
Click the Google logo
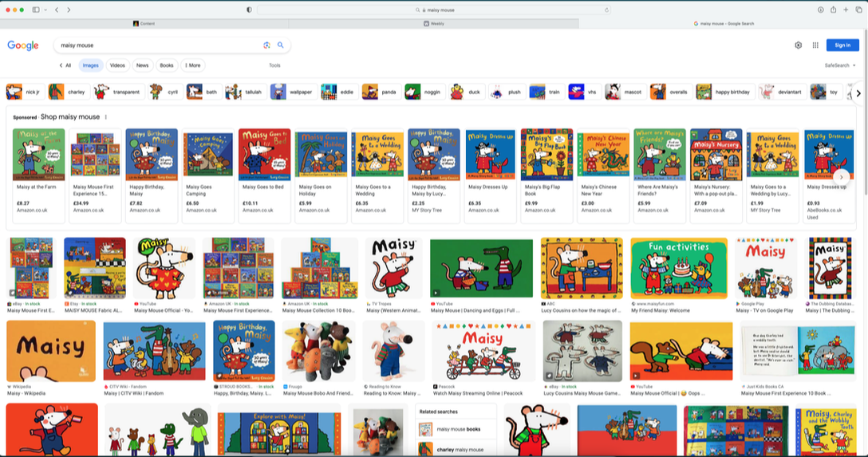pos(22,45)
